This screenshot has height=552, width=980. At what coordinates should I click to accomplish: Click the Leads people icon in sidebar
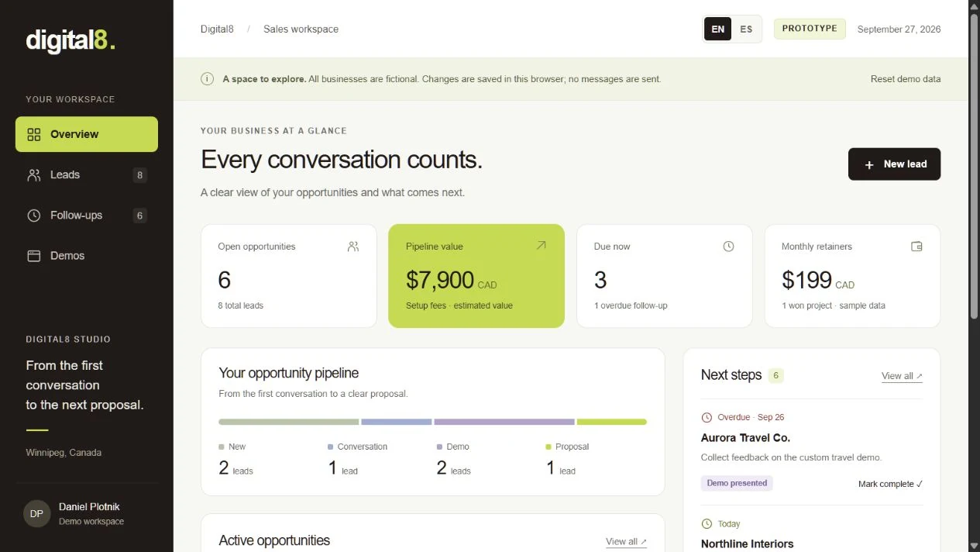coord(34,175)
